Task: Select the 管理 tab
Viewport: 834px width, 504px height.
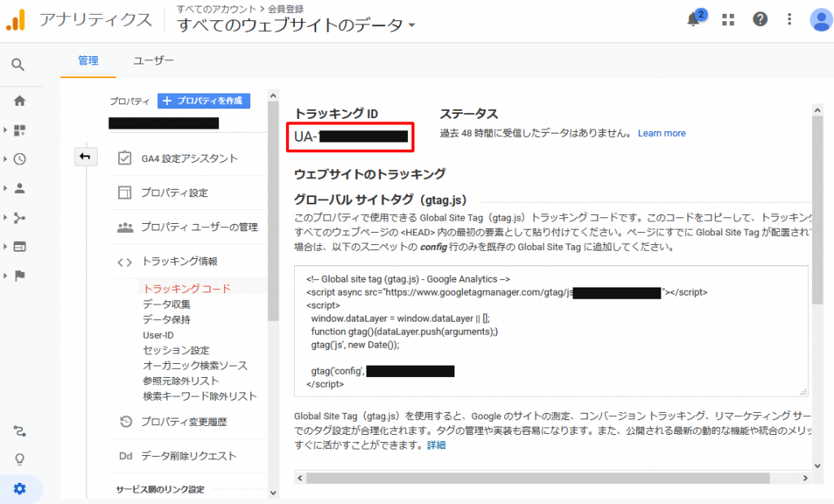Action: (88, 60)
